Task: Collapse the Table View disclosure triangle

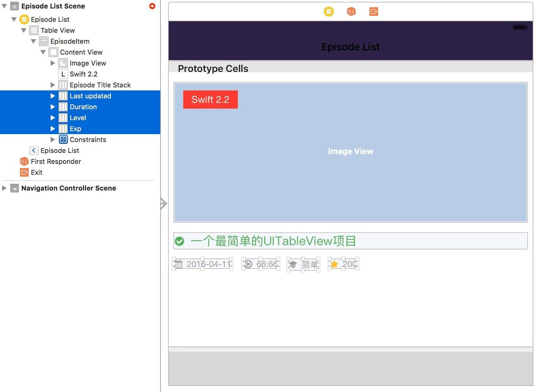Action: point(24,30)
